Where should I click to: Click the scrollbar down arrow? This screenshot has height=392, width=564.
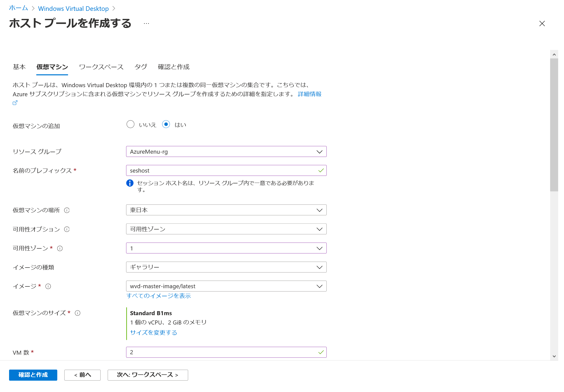pyautogui.click(x=554, y=356)
